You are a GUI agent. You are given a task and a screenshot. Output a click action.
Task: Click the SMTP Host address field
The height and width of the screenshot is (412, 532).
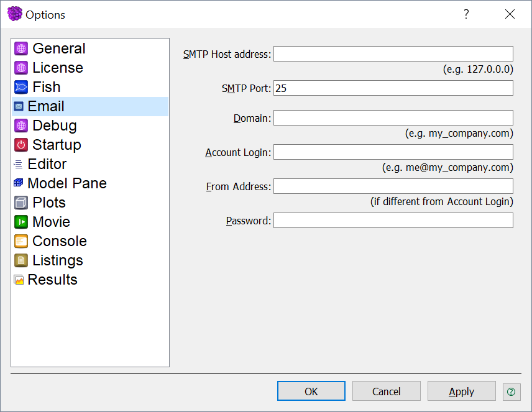pyautogui.click(x=393, y=54)
